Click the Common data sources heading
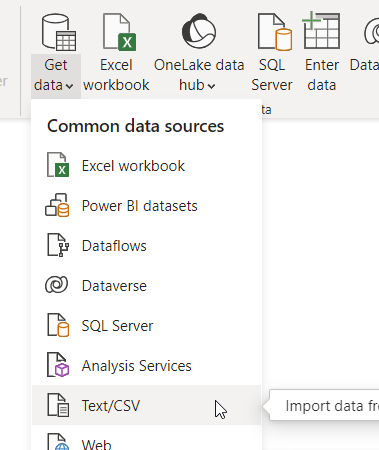 pos(135,126)
